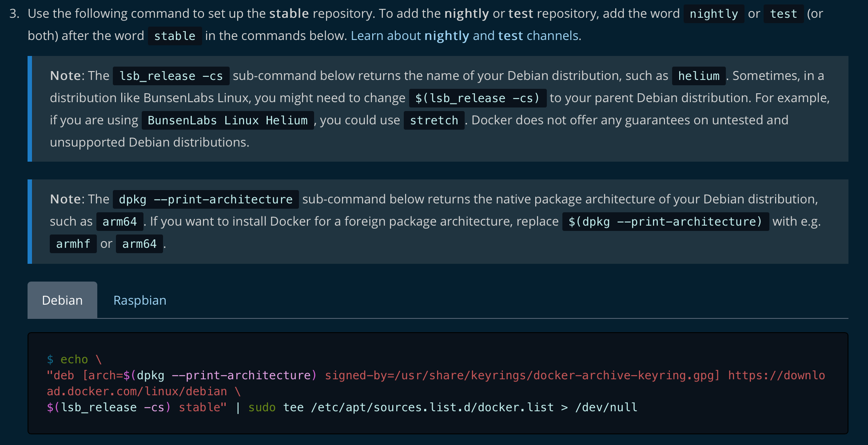Viewport: 868px width, 445px height.
Task: Switch to the Raspbian tab
Action: click(140, 300)
